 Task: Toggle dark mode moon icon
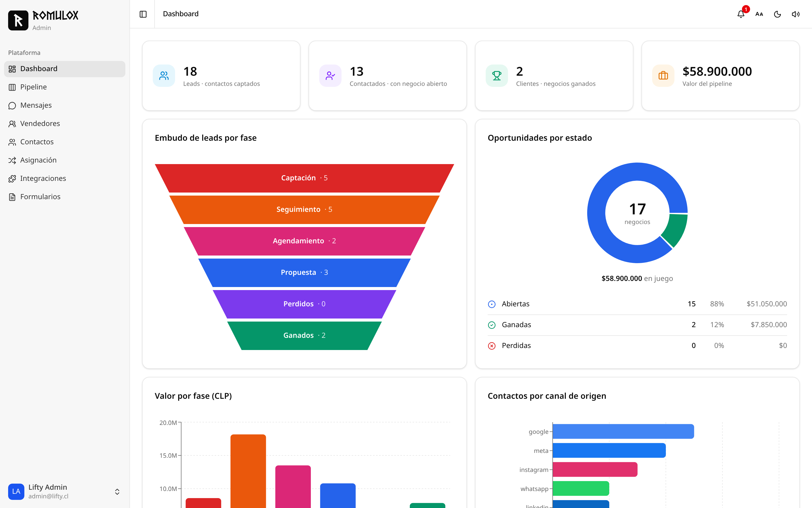777,14
